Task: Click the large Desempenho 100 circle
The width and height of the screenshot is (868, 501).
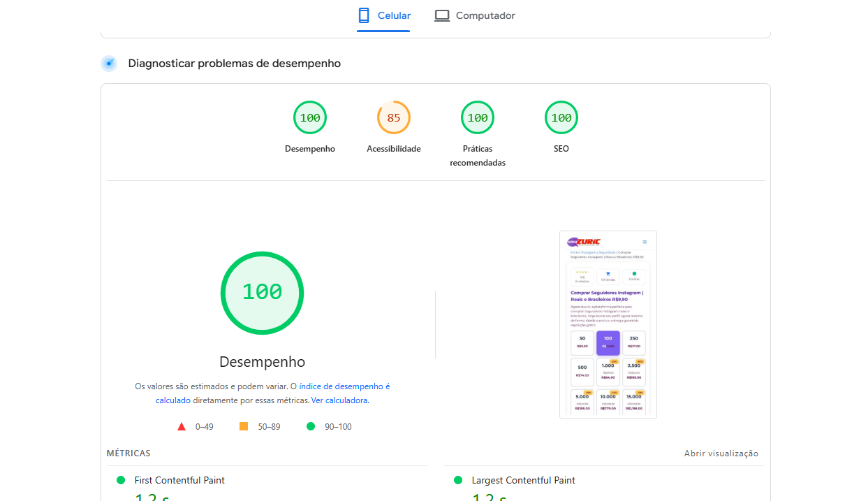Action: pyautogui.click(x=262, y=293)
